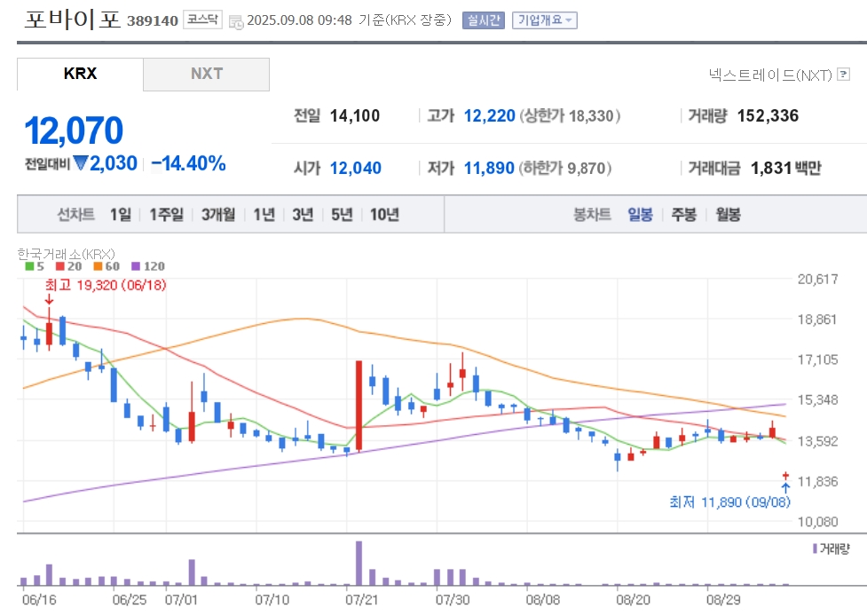Click the clock icon beside the timestamp
The image size is (867, 616).
pos(236,22)
